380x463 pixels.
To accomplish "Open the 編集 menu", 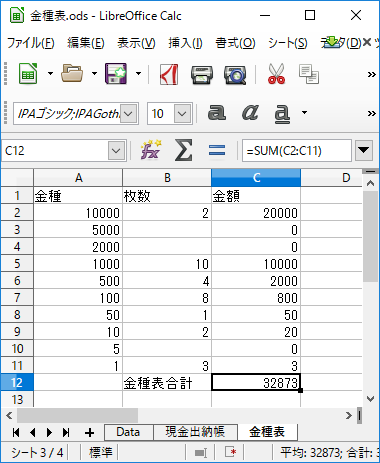I will 86,43.
